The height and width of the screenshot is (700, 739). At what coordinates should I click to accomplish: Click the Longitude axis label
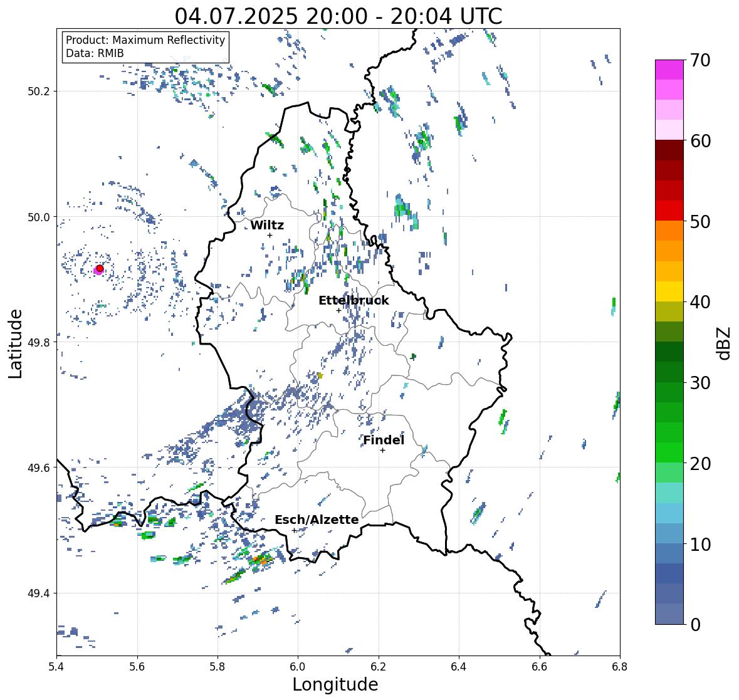click(335, 684)
